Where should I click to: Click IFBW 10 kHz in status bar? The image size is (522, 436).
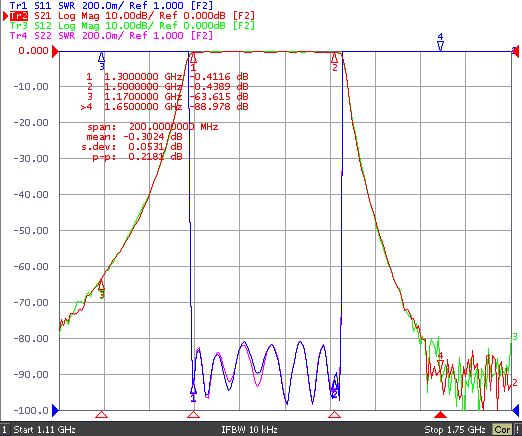coord(249,429)
